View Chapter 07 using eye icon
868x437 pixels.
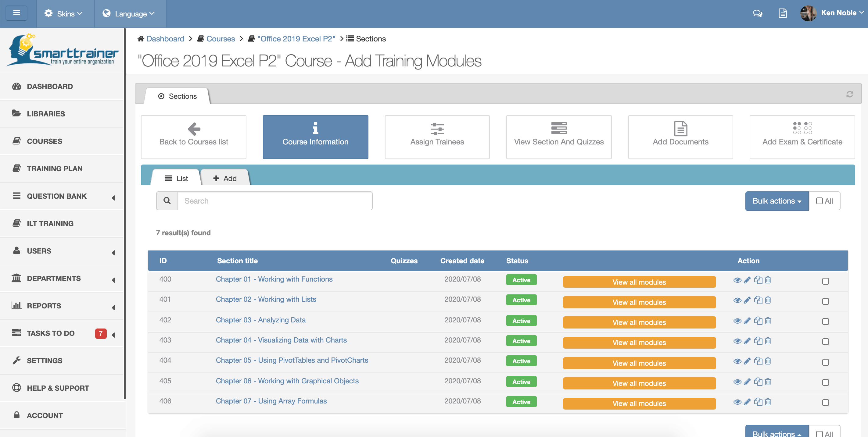[737, 402]
